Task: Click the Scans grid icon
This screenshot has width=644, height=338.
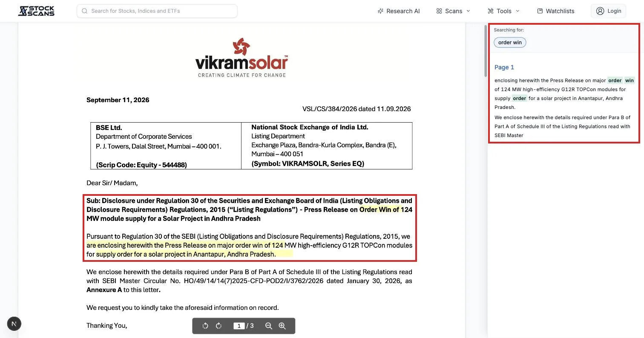Action: pyautogui.click(x=439, y=11)
